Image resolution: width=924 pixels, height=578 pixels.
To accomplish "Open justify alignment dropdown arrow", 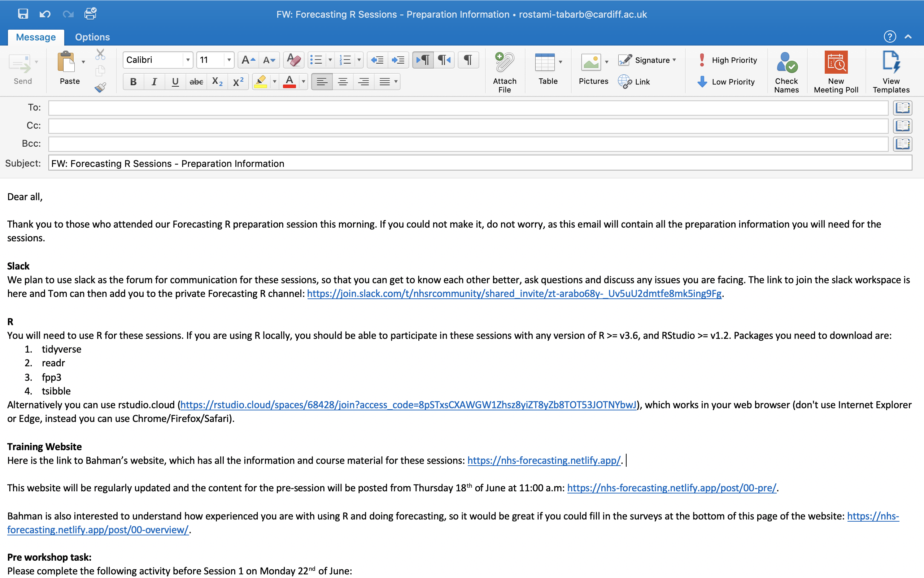I will [396, 82].
